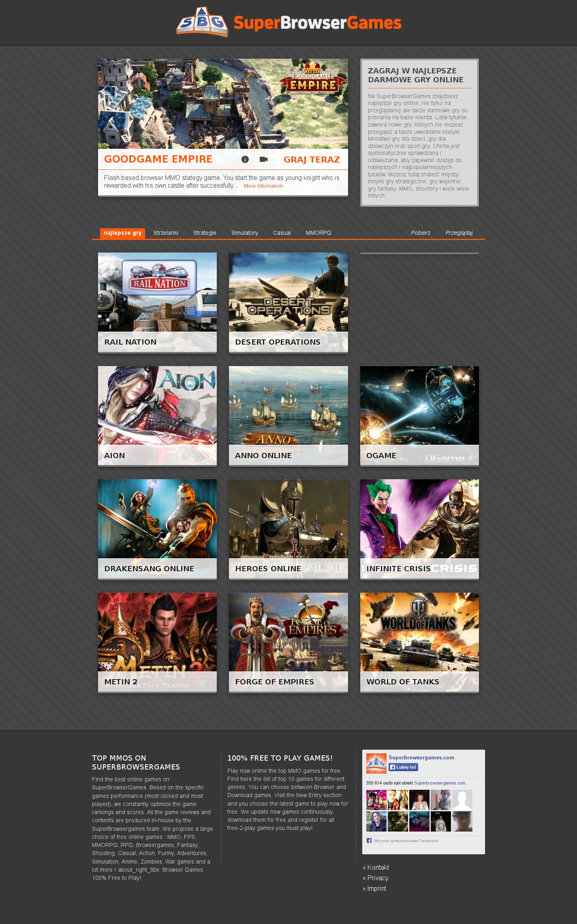
Task: Open the MMORPG category tab
Action: click(x=318, y=233)
